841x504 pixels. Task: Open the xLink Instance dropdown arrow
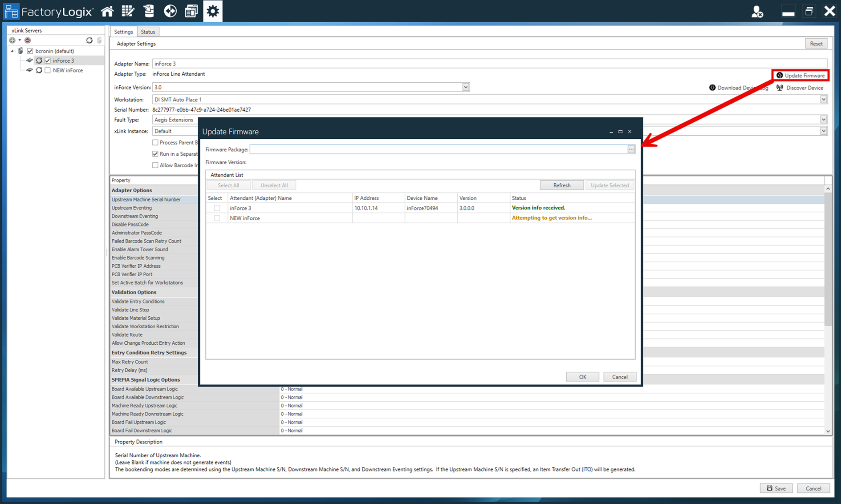click(824, 131)
